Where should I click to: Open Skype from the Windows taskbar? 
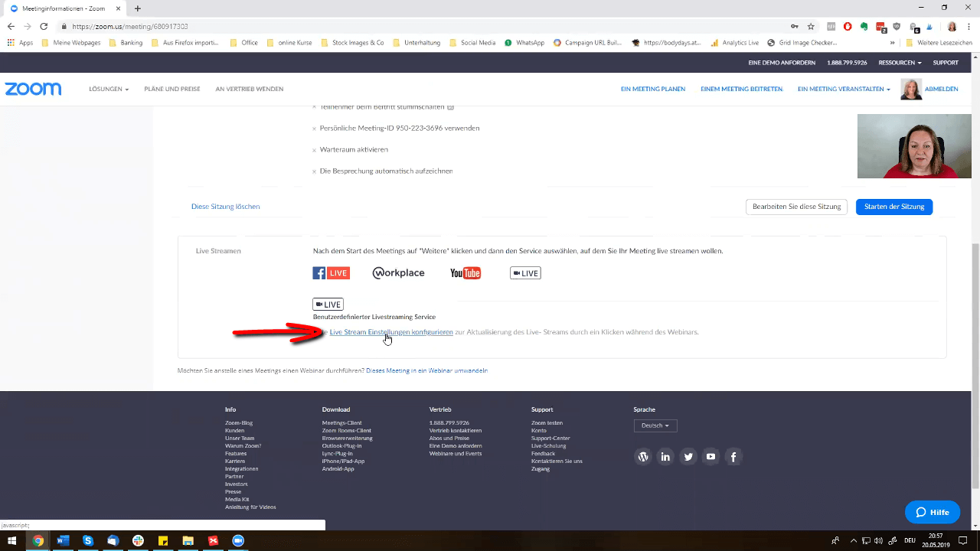(88, 540)
